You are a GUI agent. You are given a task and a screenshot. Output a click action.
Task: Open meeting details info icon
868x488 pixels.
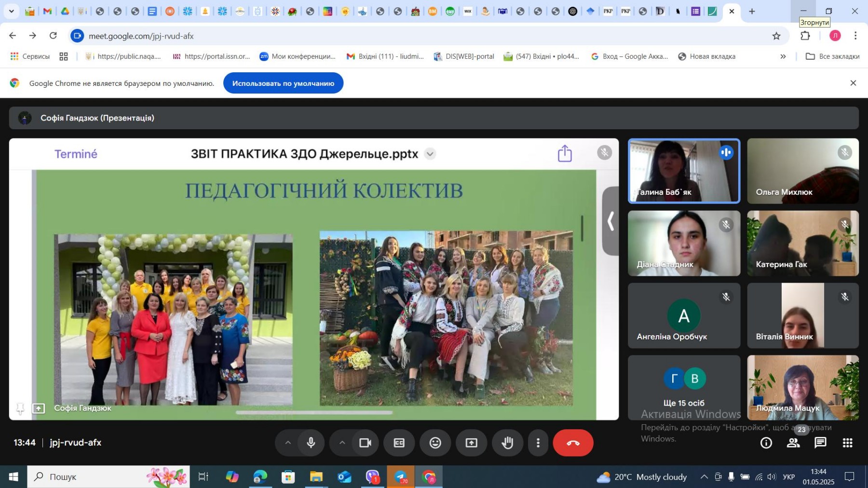coord(766,443)
